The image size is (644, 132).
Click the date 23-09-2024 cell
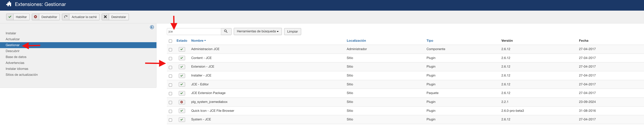point(587,102)
